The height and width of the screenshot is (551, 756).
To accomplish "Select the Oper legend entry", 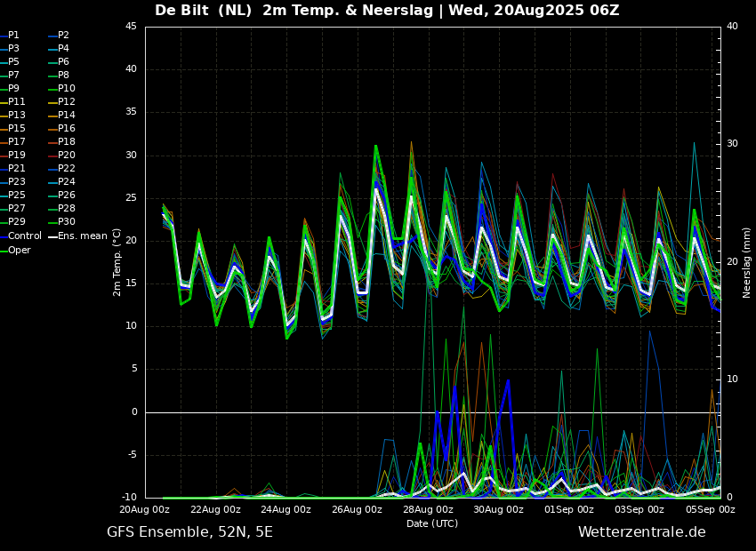I will (20, 250).
